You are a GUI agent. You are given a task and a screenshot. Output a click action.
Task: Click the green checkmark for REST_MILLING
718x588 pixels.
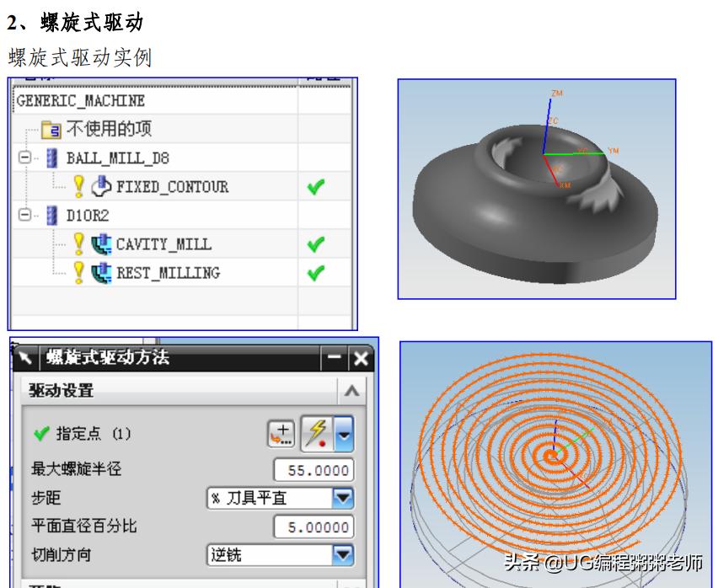coord(316,273)
